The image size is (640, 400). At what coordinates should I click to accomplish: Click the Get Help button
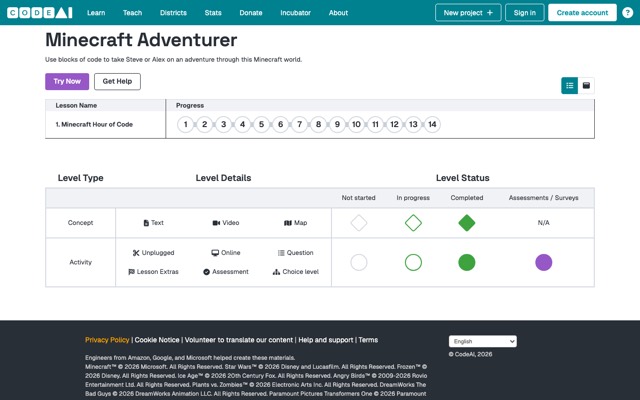tap(117, 82)
